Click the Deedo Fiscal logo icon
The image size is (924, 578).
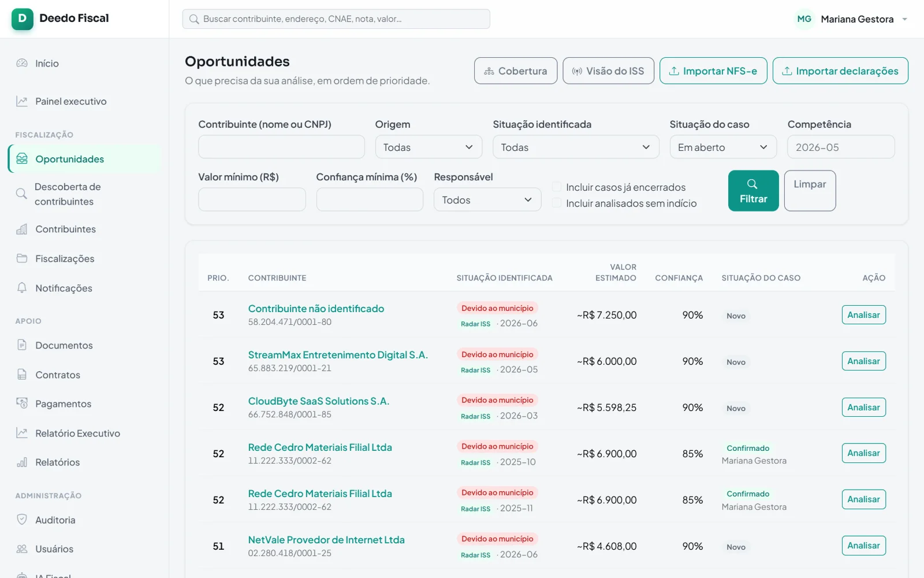(23, 18)
